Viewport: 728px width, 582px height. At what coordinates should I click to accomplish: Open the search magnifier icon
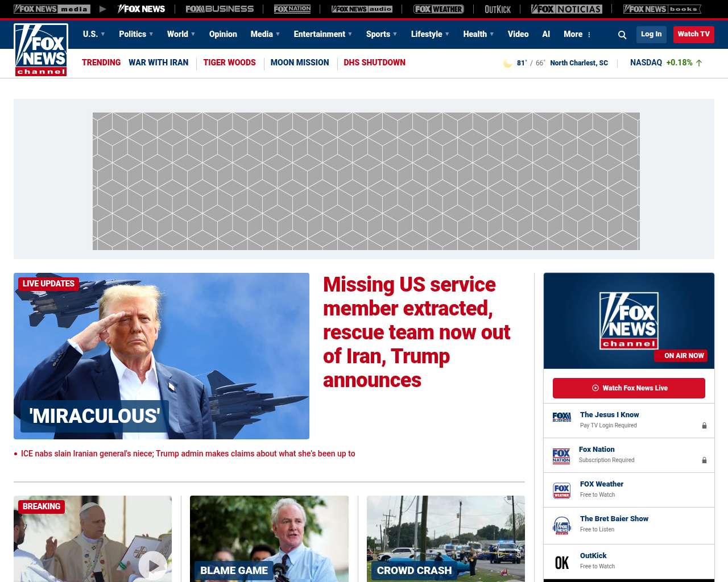tap(622, 35)
